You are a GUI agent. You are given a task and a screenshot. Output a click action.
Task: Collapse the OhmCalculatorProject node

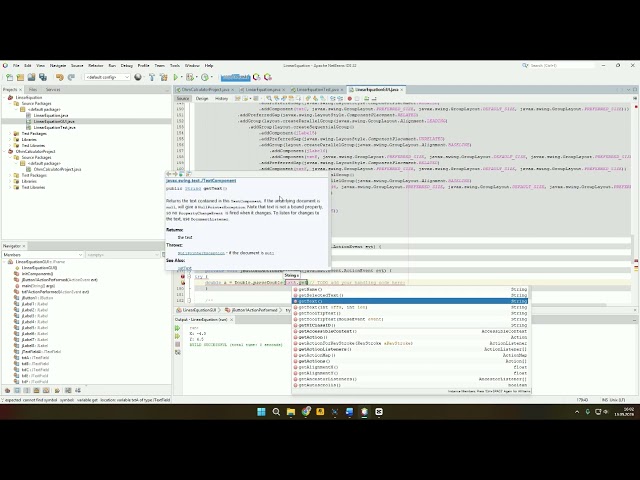pyautogui.click(x=4, y=151)
